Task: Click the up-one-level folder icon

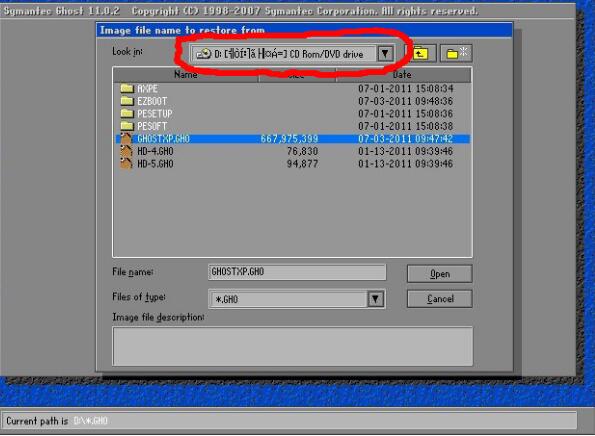Action: pos(421,53)
